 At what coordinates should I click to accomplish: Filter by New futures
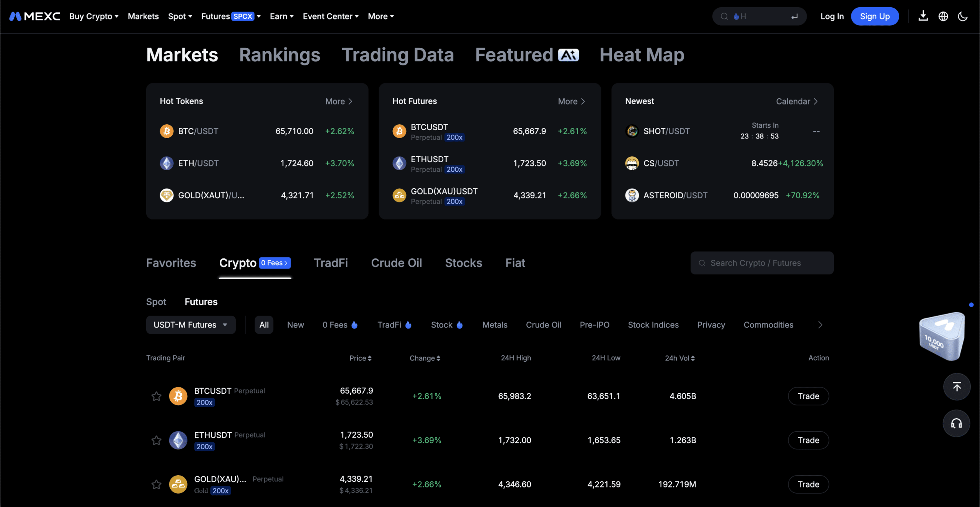pos(296,325)
